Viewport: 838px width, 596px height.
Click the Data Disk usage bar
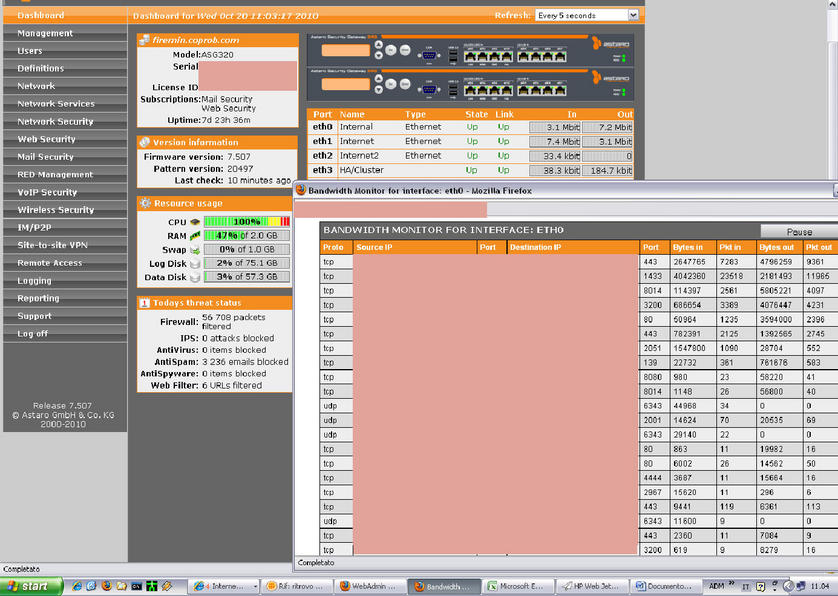(247, 277)
